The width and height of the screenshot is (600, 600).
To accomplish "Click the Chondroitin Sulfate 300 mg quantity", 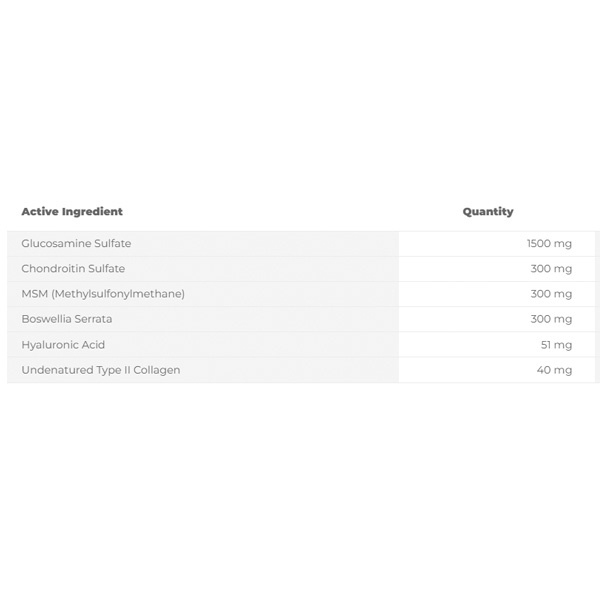I will pos(551,269).
